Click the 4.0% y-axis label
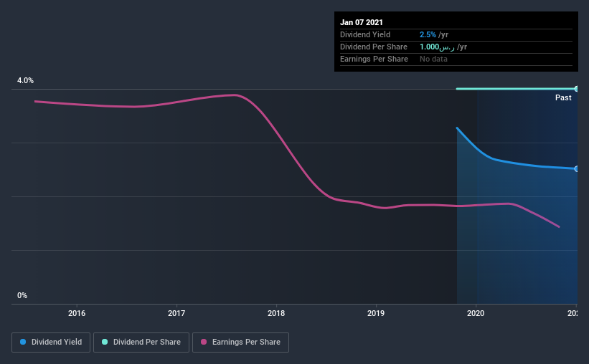589x364 pixels. 25,80
